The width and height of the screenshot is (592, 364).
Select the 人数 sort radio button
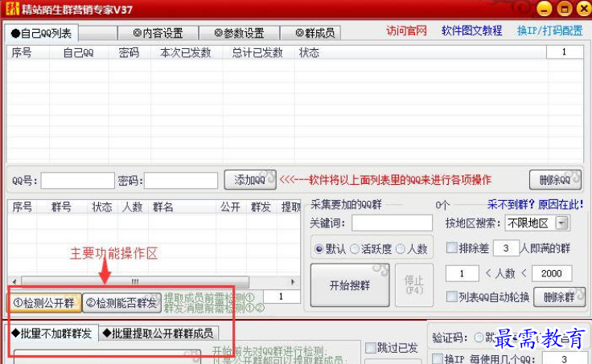[401, 249]
